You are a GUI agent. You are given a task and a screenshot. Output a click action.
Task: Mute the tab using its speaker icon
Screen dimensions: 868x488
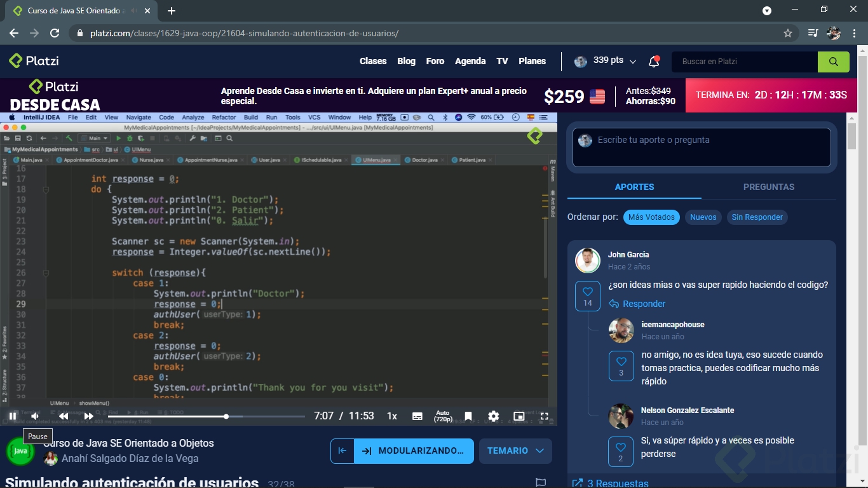pos(134,11)
